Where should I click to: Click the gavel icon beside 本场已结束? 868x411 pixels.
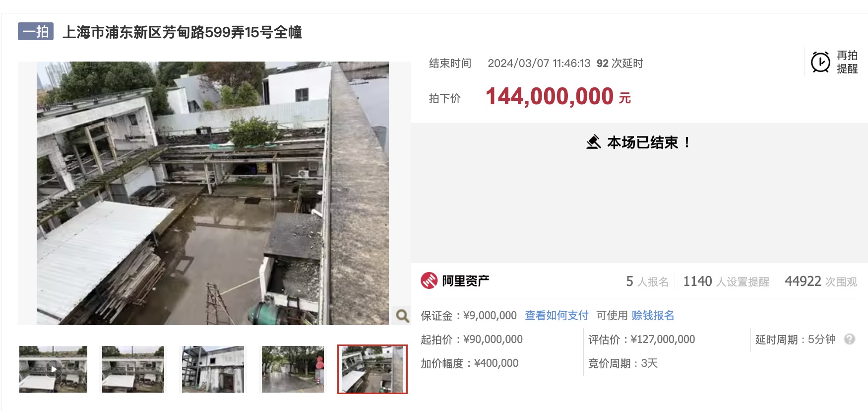(x=593, y=142)
